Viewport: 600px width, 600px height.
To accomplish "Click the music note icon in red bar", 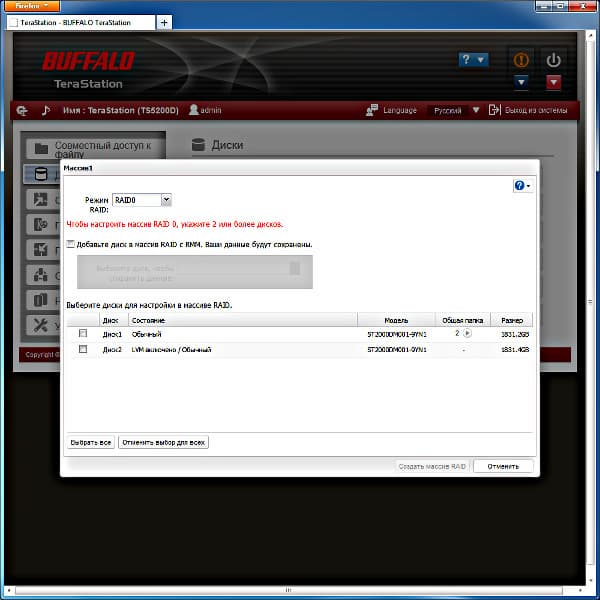I will pos(46,110).
